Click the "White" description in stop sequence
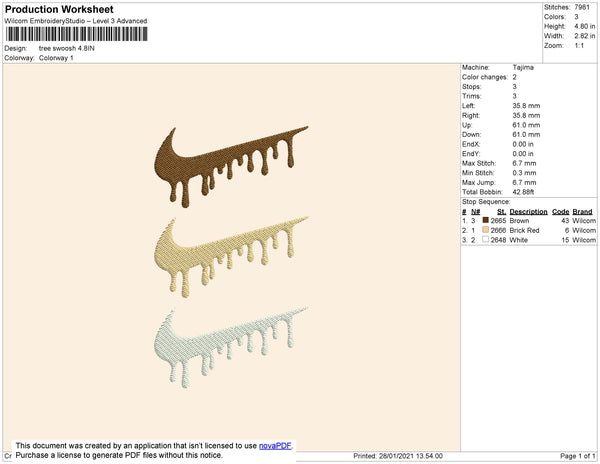This screenshot has width=600, height=464. pos(518,240)
